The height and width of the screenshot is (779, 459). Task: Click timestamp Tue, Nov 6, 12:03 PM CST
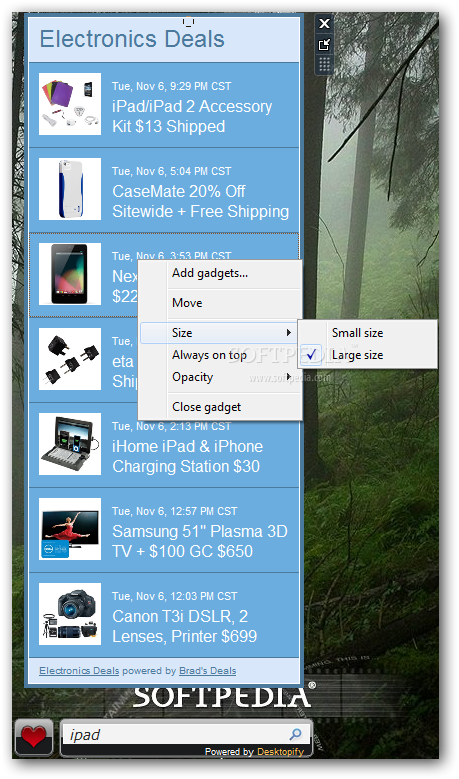point(174,596)
